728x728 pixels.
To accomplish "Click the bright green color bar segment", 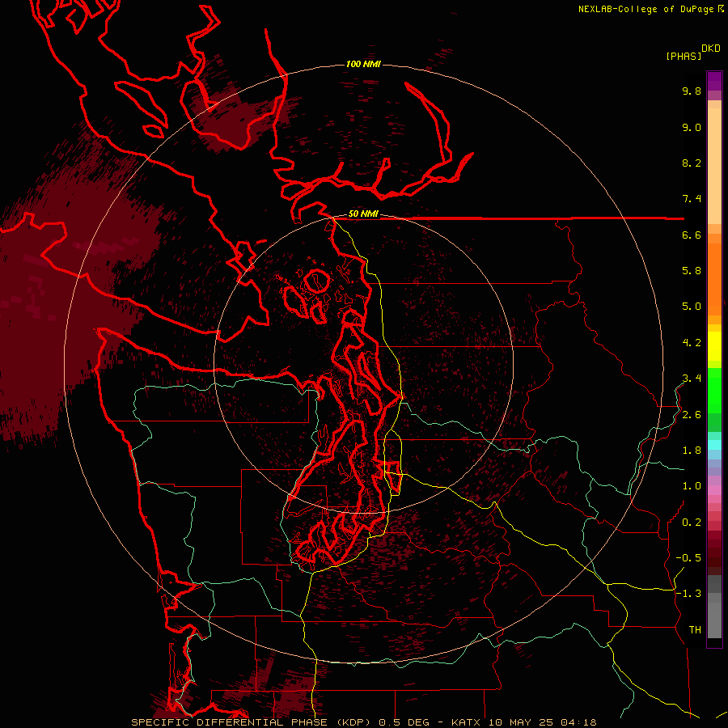I will pyautogui.click(x=714, y=391).
